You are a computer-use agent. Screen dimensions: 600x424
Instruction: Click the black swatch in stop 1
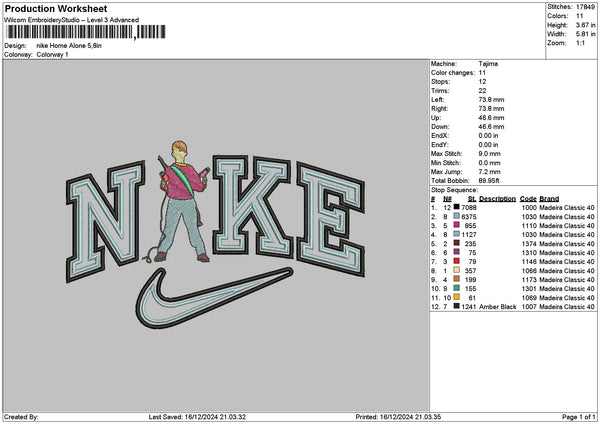[457, 207]
